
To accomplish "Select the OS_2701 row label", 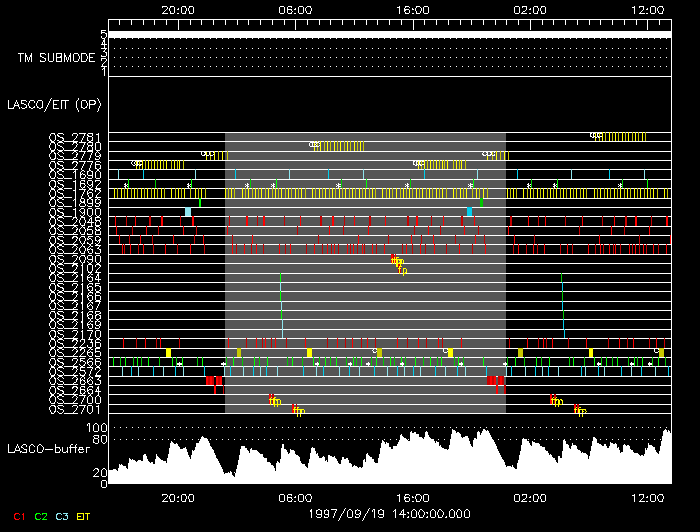I will point(75,409).
